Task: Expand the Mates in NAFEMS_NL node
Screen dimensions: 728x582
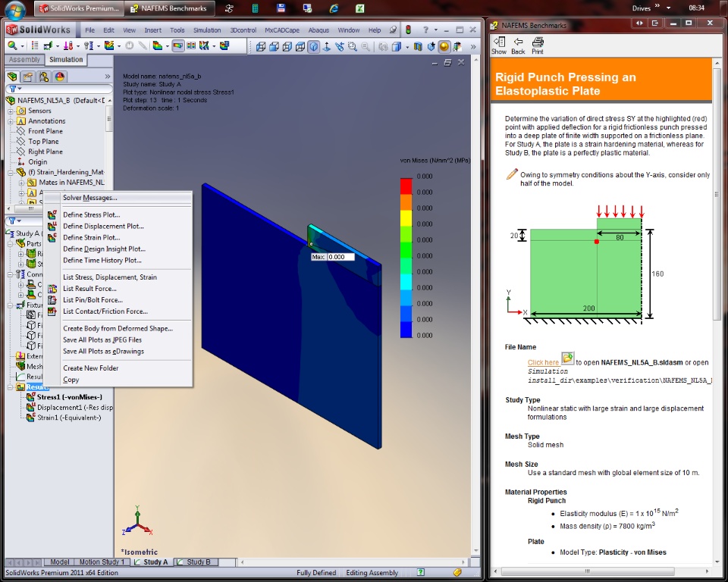Action: point(21,183)
